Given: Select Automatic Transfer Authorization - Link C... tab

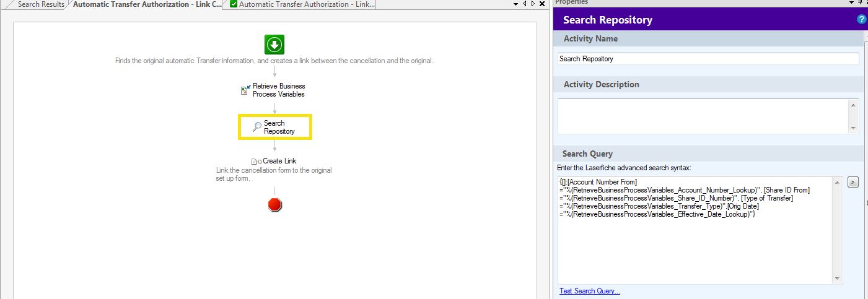Looking at the screenshot, I should tap(147, 4).
